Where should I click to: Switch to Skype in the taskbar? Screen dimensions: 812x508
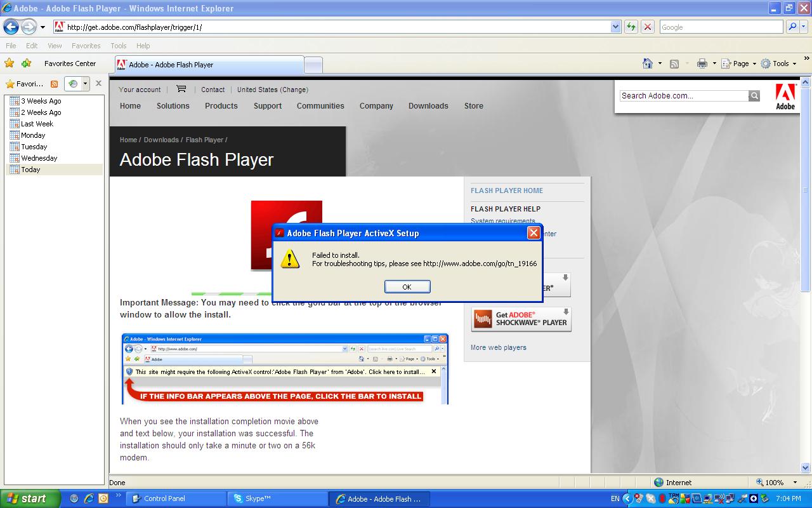pyautogui.click(x=278, y=498)
